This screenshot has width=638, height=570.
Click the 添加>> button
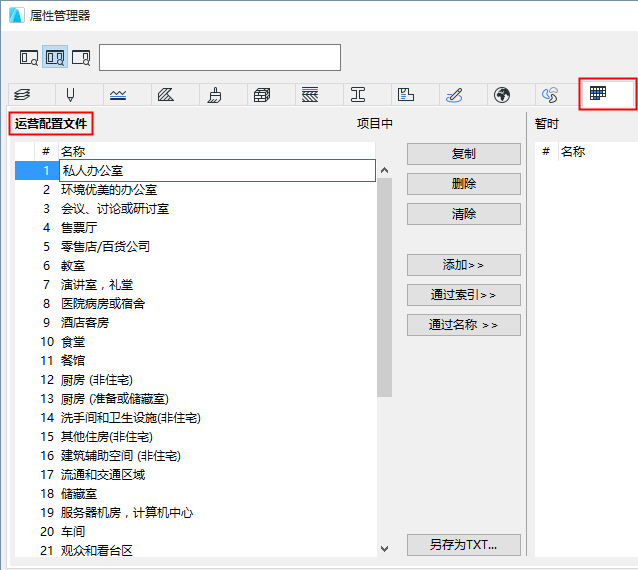point(463,265)
